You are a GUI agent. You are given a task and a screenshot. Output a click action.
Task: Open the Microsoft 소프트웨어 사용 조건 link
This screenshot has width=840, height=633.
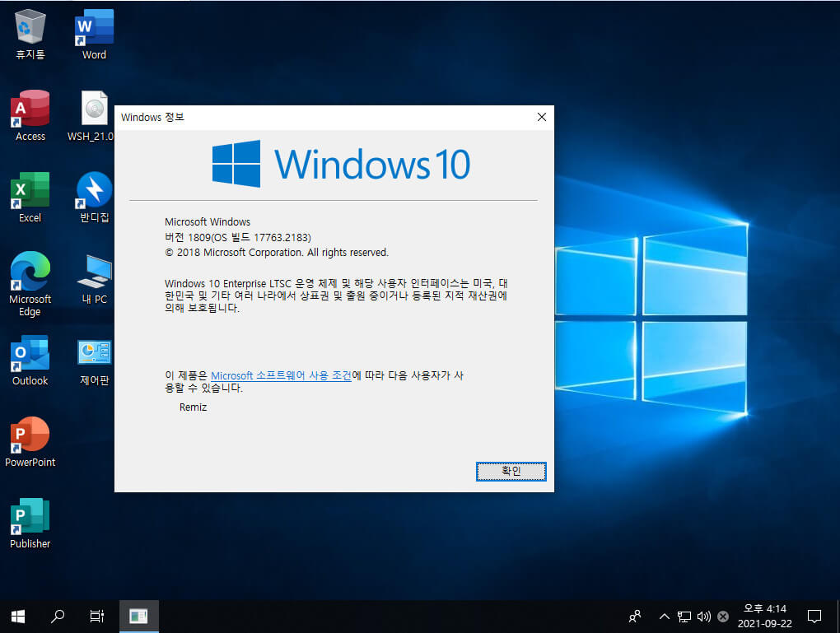[x=282, y=375]
